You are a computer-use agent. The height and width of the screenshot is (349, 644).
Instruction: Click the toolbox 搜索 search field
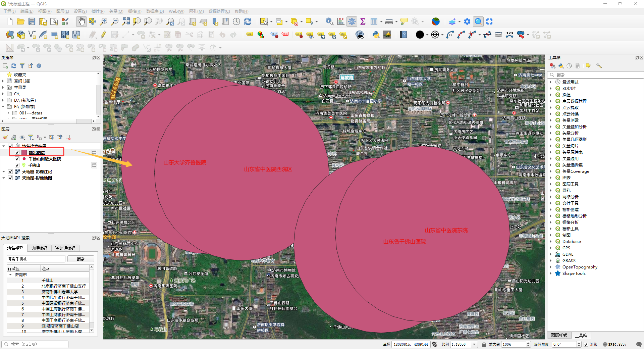[x=596, y=75]
